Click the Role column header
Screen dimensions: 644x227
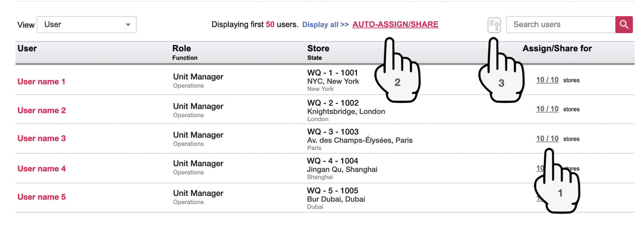[x=181, y=48]
